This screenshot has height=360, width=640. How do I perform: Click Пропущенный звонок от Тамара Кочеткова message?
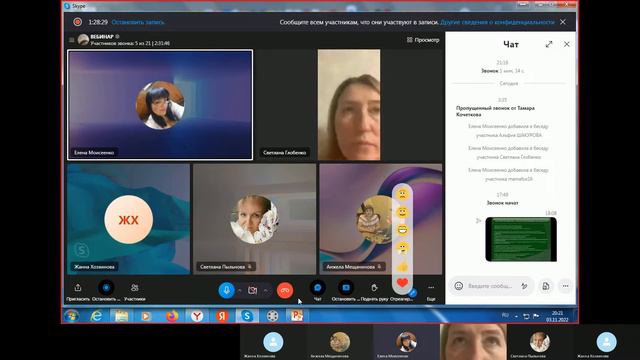[x=495, y=111]
